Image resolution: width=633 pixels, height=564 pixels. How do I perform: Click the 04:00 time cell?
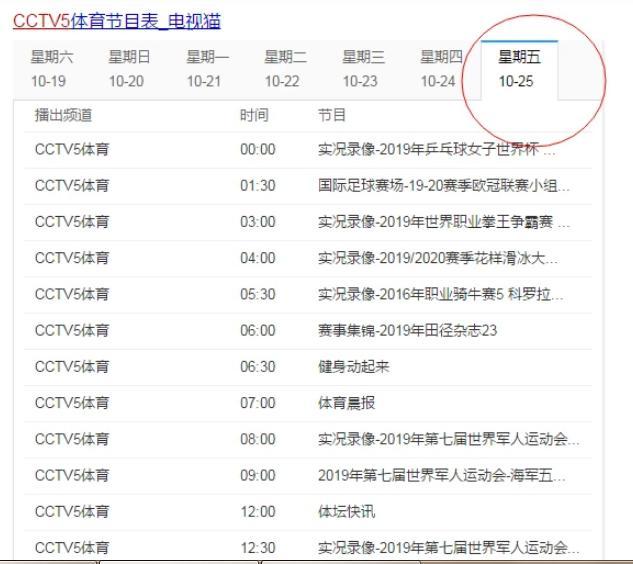[258, 258]
